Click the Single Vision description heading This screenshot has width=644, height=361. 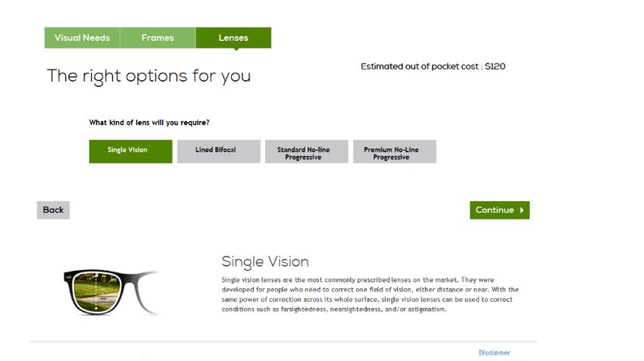click(x=265, y=262)
